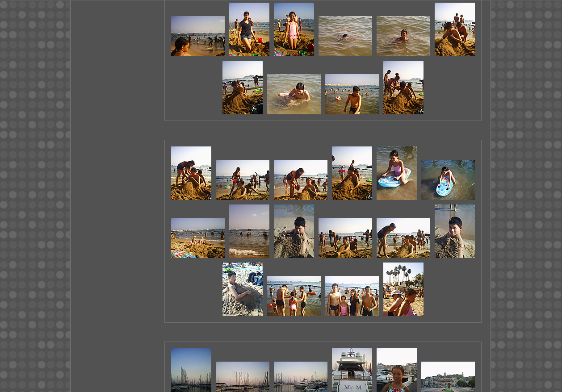Open the Mr. M yacht photo
This screenshot has width=562, height=392.
[352, 370]
